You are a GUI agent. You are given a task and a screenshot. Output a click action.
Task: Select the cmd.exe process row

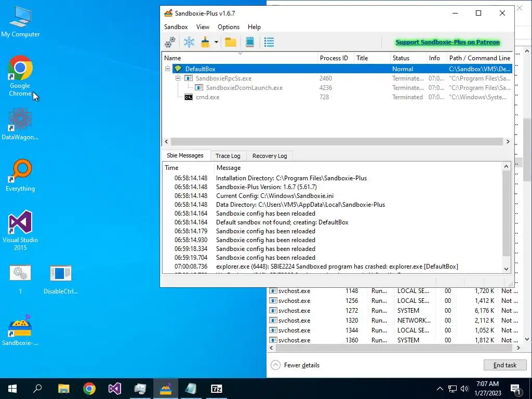pyautogui.click(x=337, y=97)
